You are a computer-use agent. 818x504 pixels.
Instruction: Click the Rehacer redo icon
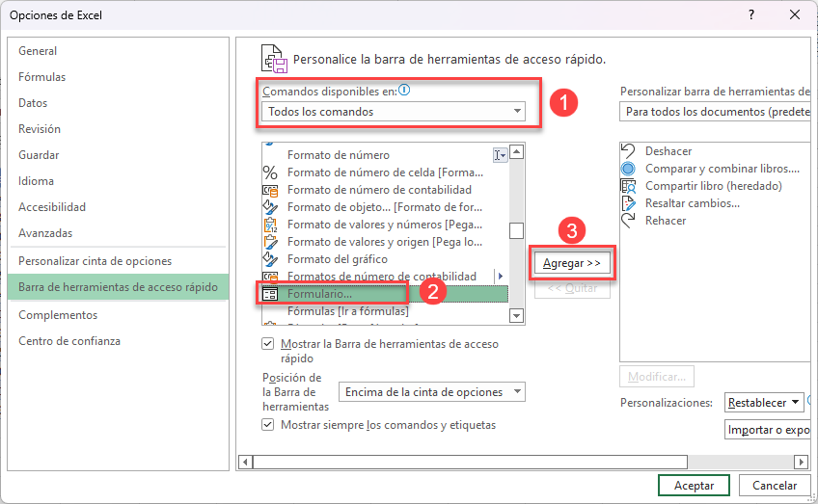coord(628,221)
